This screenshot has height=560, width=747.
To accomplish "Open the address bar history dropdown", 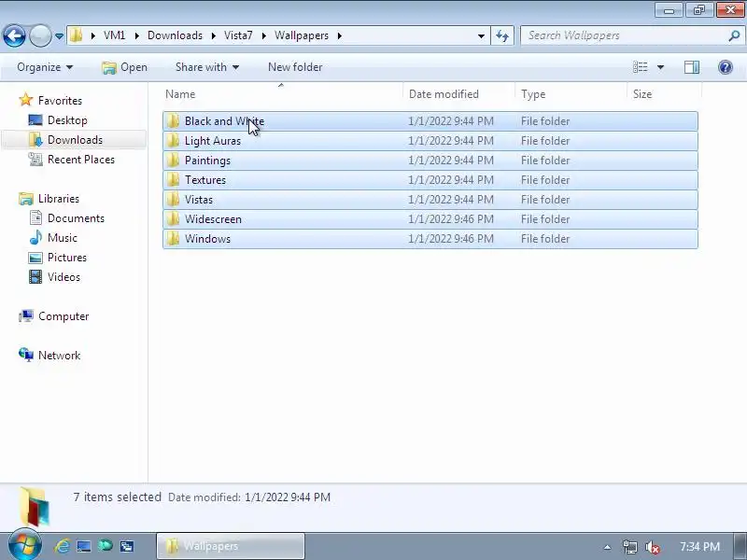I will point(481,36).
